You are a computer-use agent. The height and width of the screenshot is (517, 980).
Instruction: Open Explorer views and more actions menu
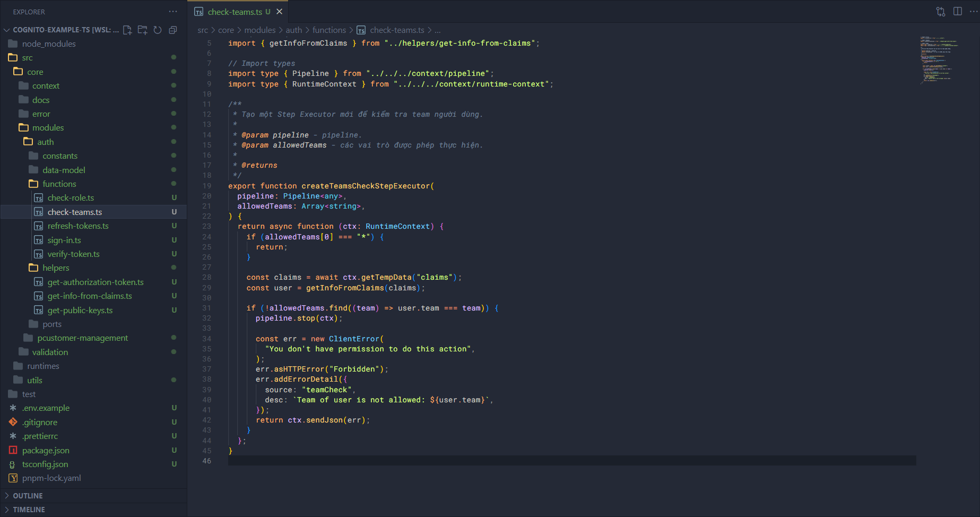[173, 11]
